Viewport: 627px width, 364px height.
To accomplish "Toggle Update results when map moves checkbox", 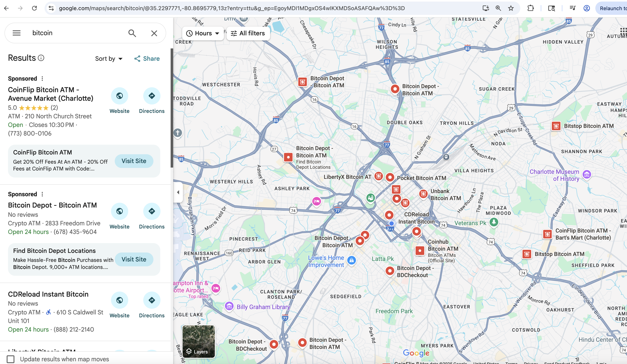I will [10, 359].
